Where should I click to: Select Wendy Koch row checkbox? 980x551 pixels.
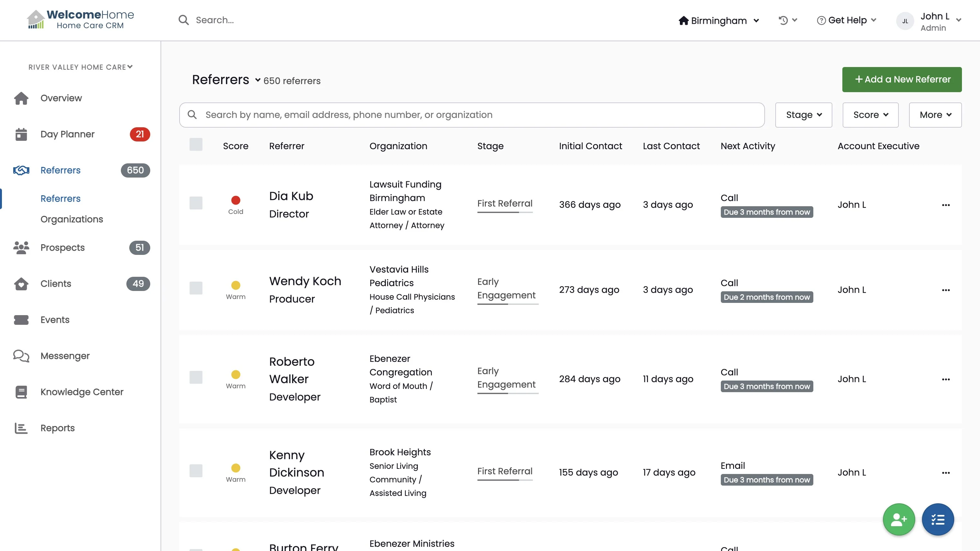click(x=196, y=288)
